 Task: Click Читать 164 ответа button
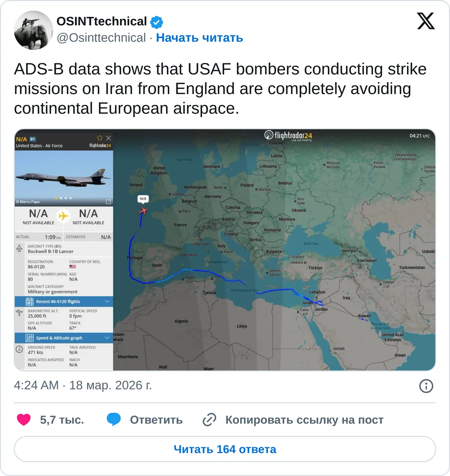[225, 449]
